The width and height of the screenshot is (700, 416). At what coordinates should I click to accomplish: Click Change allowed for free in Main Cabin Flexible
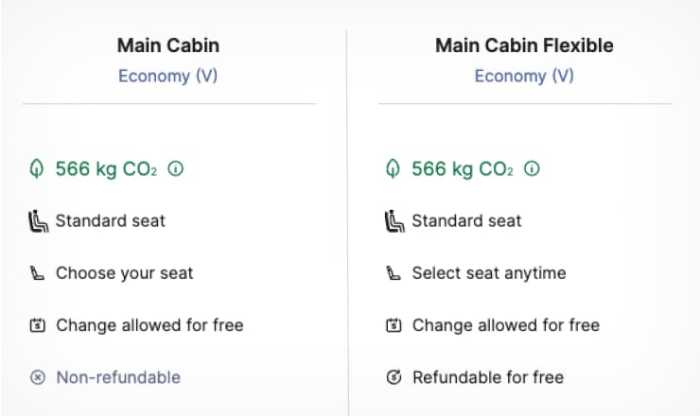coord(505,325)
